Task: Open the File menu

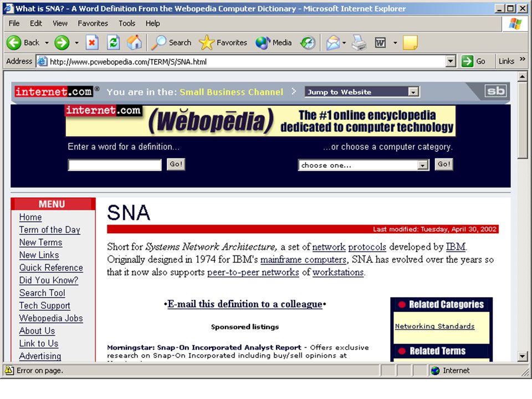Action: click(14, 23)
